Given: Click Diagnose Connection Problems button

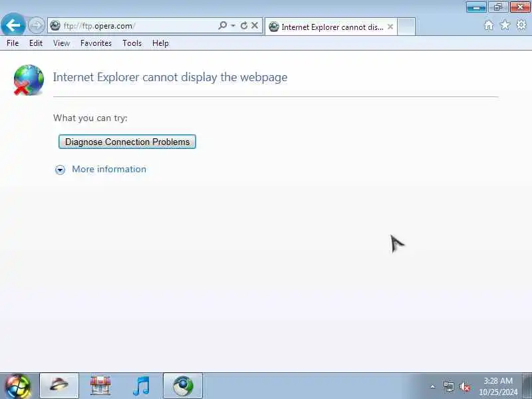Looking at the screenshot, I should (x=127, y=142).
